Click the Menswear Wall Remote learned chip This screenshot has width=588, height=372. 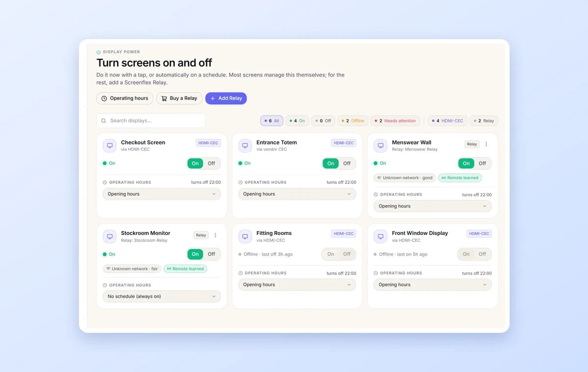pos(460,178)
